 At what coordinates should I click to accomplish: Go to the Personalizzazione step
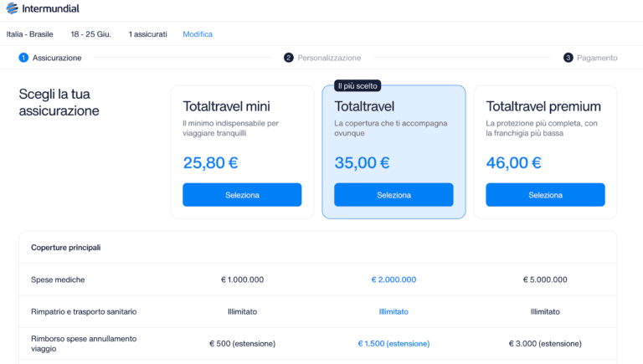(x=329, y=58)
